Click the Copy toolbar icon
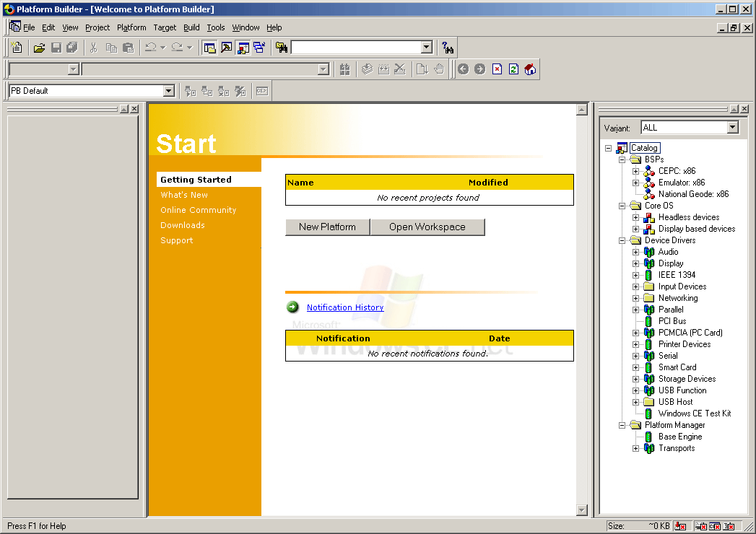Image resolution: width=756 pixels, height=534 pixels. click(111, 47)
